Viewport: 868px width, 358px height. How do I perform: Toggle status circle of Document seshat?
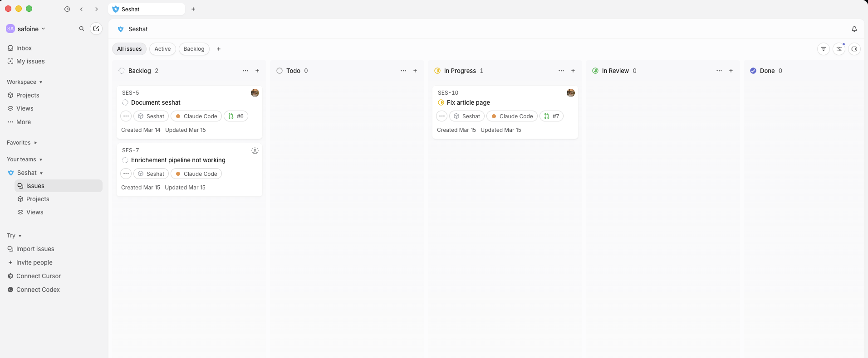tap(125, 102)
